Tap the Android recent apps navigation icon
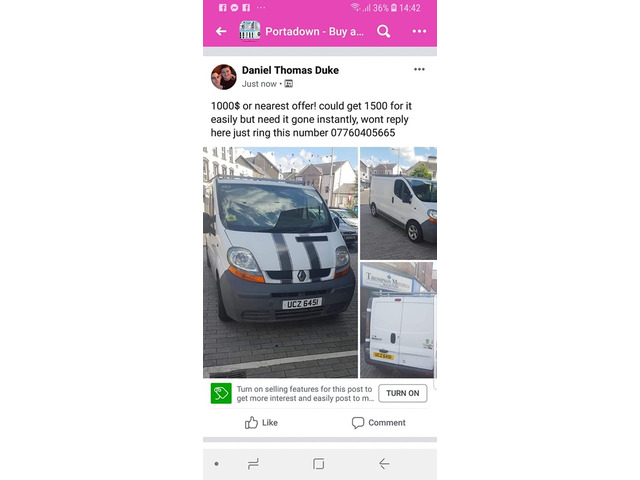This screenshot has width=640, height=480. click(x=253, y=464)
